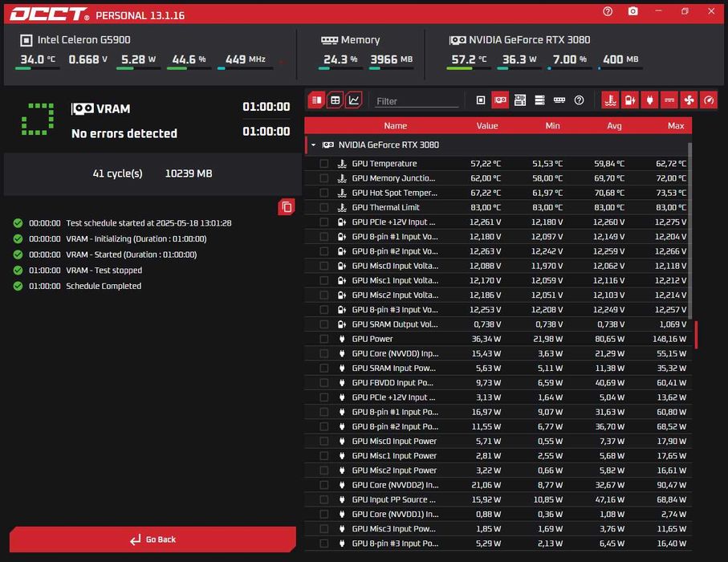
Task: Click GPU Input PP Source row name
Action: tap(394, 499)
